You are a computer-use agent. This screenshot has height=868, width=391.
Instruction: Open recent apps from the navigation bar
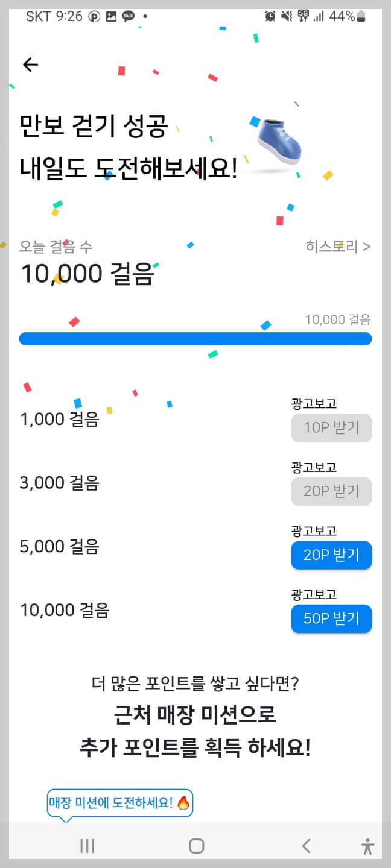(86, 846)
